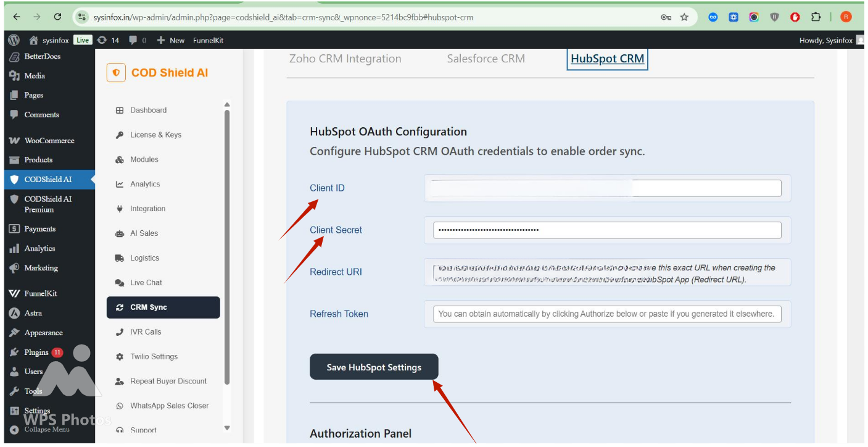Click the WordPress logo in admin bar
Viewport: 868px width, 447px height.
click(x=14, y=40)
